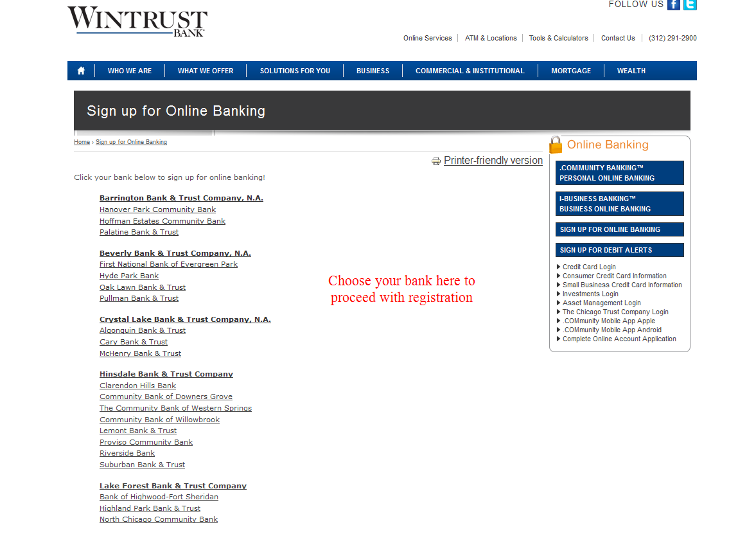The width and height of the screenshot is (756, 534).
Task: Select Beverly Bank & Trust Company, N.A.
Action: click(175, 253)
